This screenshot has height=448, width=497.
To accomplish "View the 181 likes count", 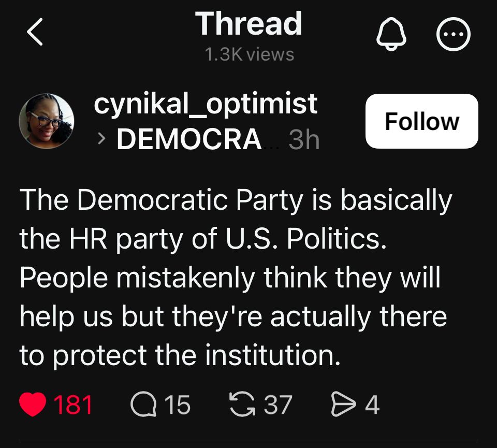I will tap(73, 405).
